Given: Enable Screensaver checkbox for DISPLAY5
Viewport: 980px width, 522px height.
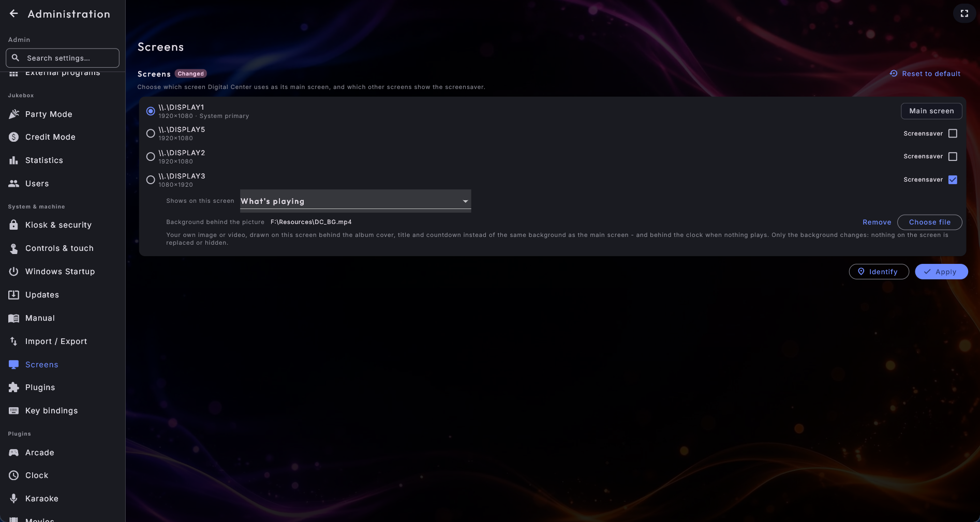Looking at the screenshot, I should pyautogui.click(x=953, y=133).
